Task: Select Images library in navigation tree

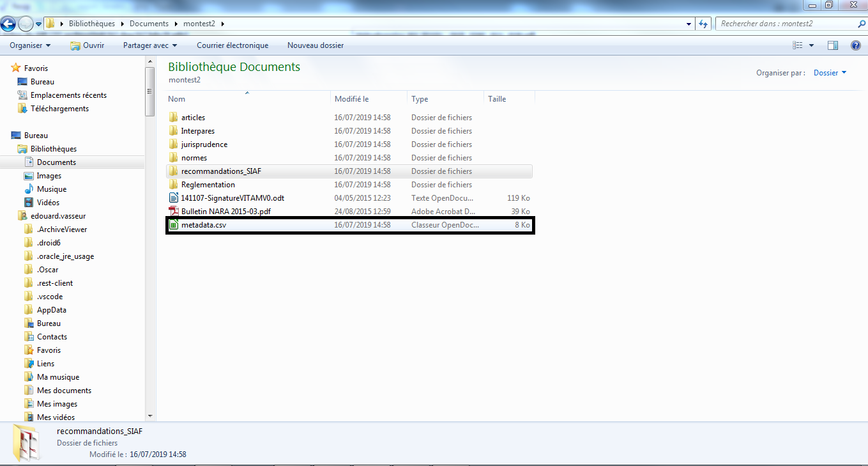Action: pos(49,176)
